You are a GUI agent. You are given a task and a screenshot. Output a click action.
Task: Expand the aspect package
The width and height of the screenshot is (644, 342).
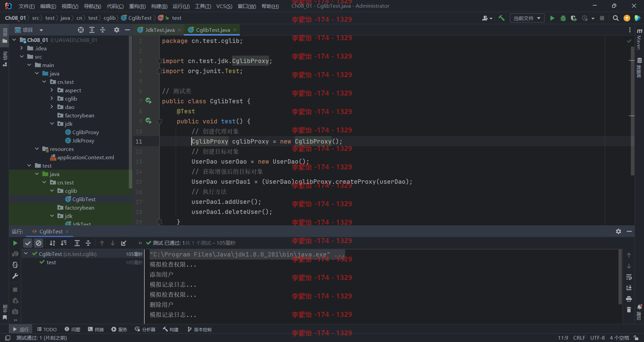(52, 90)
